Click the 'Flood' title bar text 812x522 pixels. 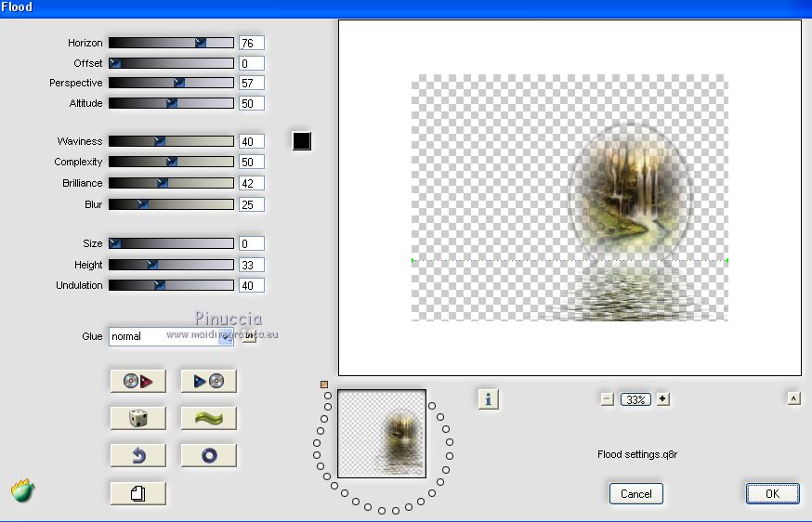tap(17, 7)
